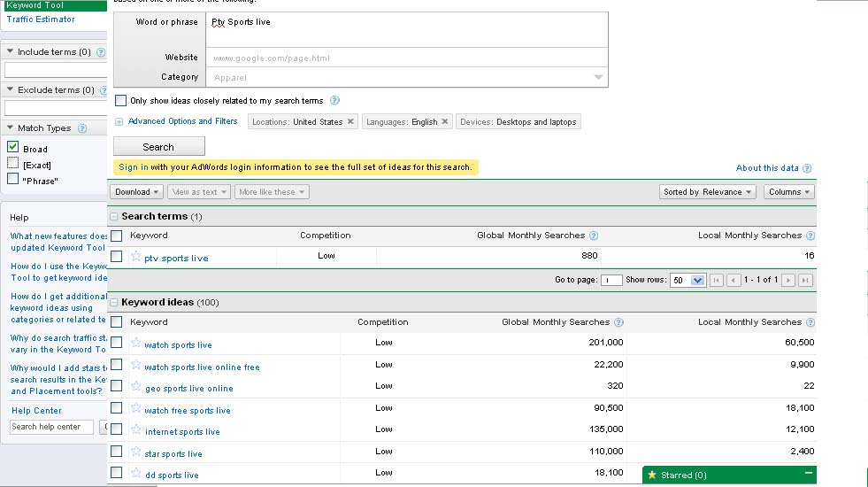
Task: Collapse the Keyword ideas section
Action: tap(114, 303)
